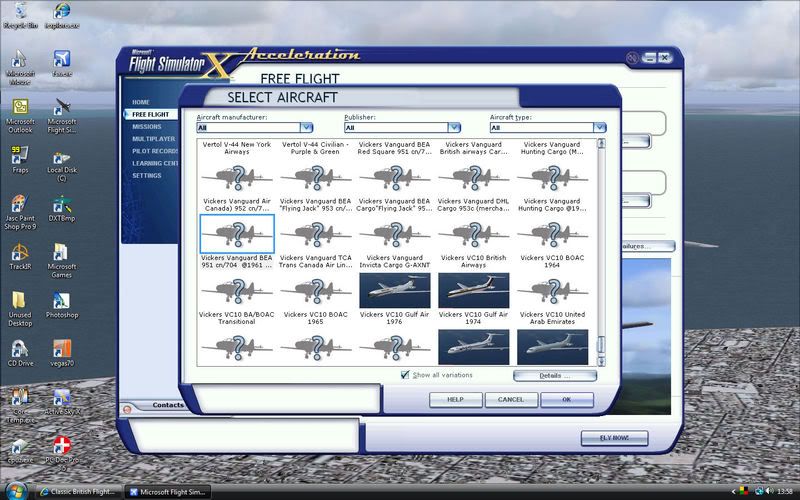Click the "Vertol V-44 New York Airways" label
This screenshot has height=500, width=800.
click(237, 148)
